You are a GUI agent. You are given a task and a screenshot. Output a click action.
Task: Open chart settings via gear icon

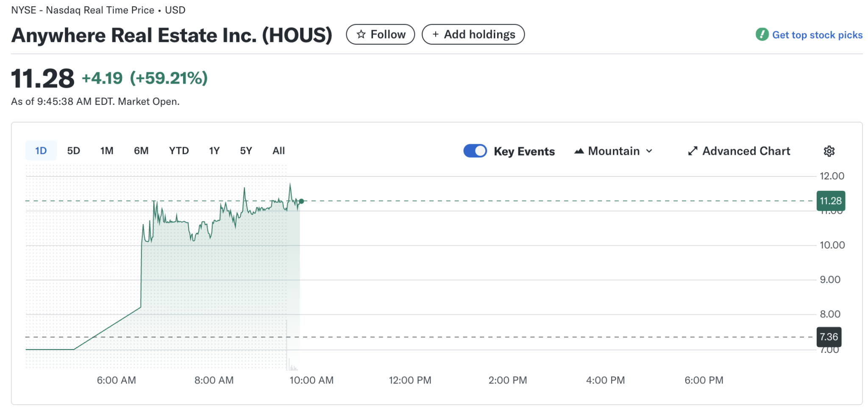[829, 151]
